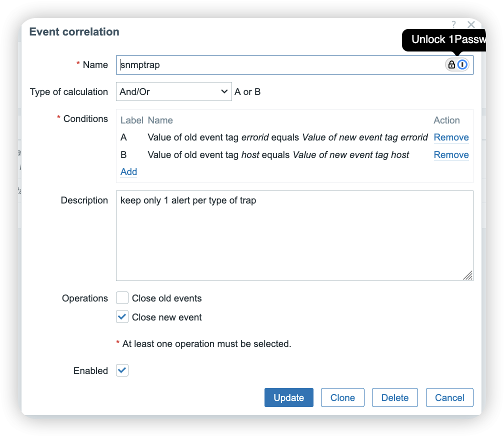The height and width of the screenshot is (437, 504).
Task: Clone this event correlation
Action: pos(342,398)
